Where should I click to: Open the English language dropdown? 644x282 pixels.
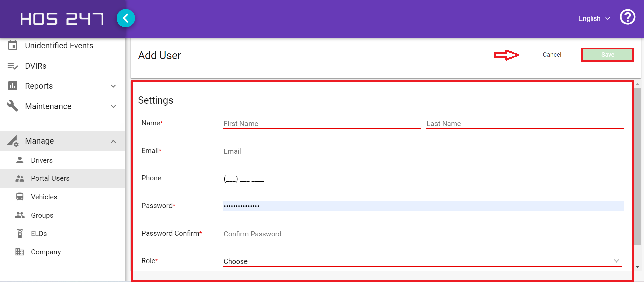[x=594, y=18]
